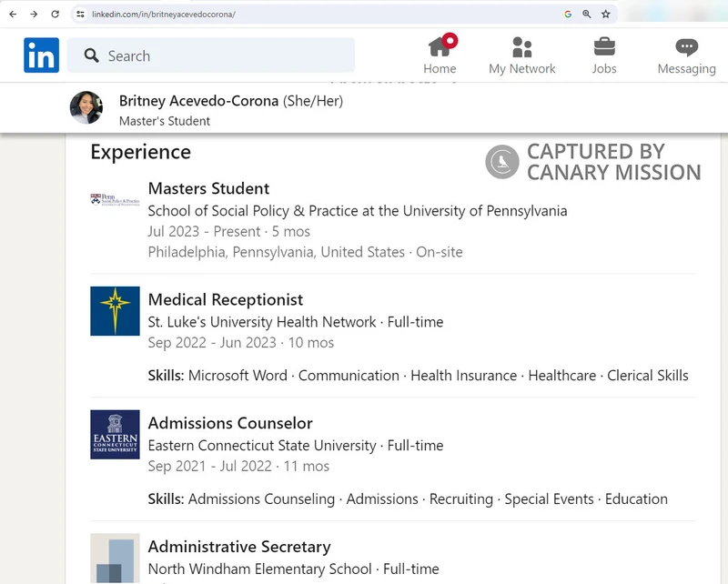Viewport: 728px width, 584px height.
Task: Open the Eastern Connecticut State University logo
Action: click(x=116, y=435)
